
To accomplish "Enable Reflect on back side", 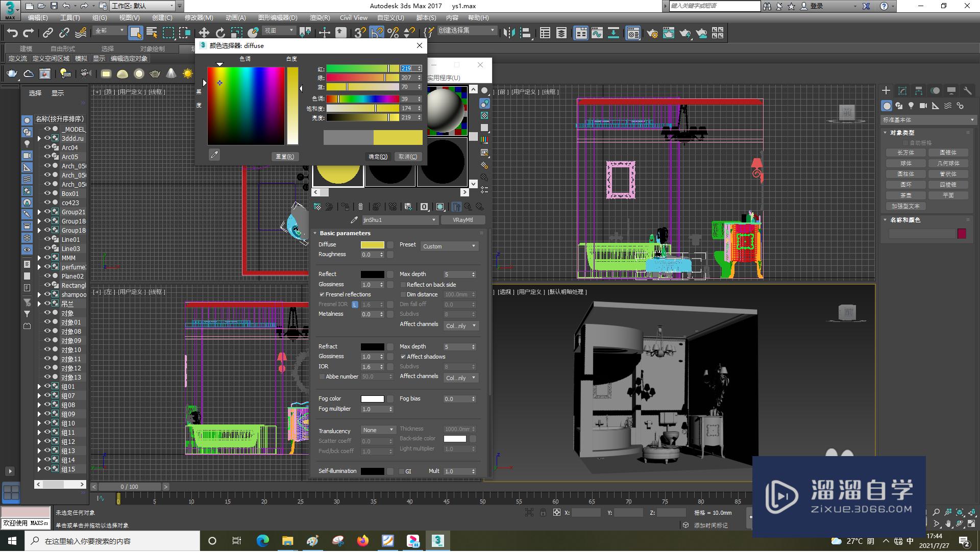I will point(403,284).
